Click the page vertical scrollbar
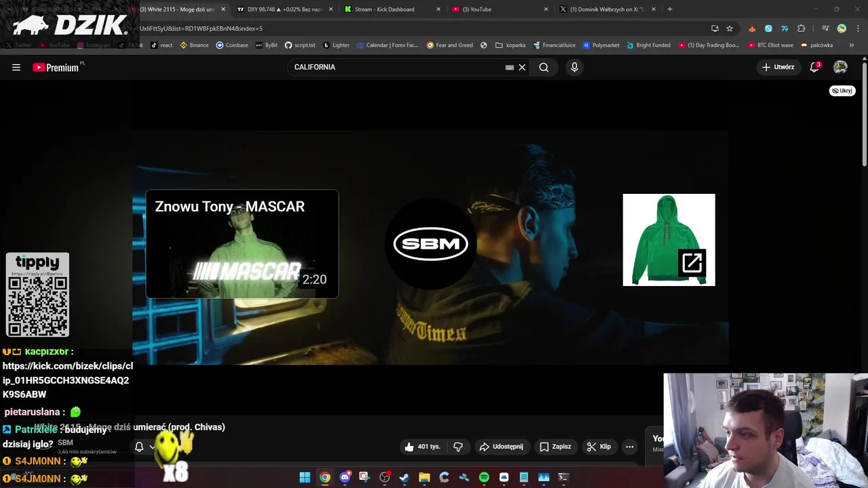Screen dimensions: 868x488 [865, 115]
